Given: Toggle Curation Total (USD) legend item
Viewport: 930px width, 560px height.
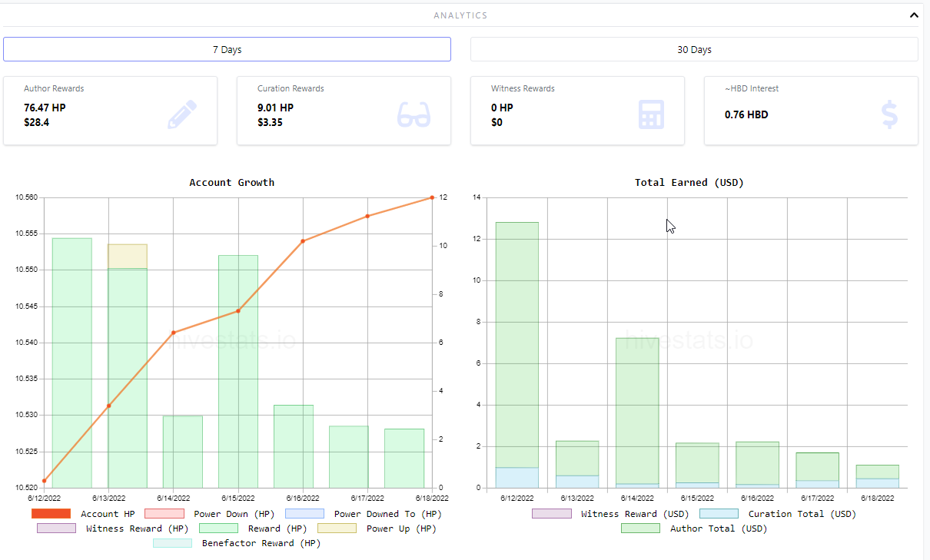Looking at the screenshot, I should click(x=778, y=514).
